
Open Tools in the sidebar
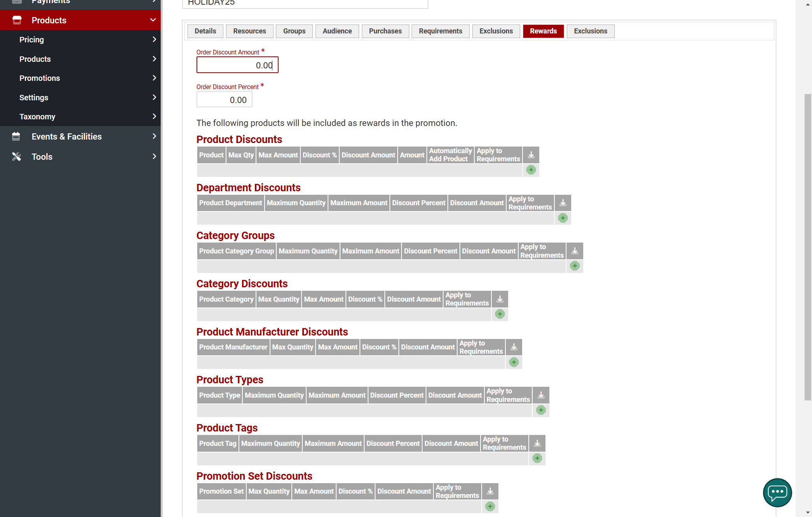[x=42, y=157]
